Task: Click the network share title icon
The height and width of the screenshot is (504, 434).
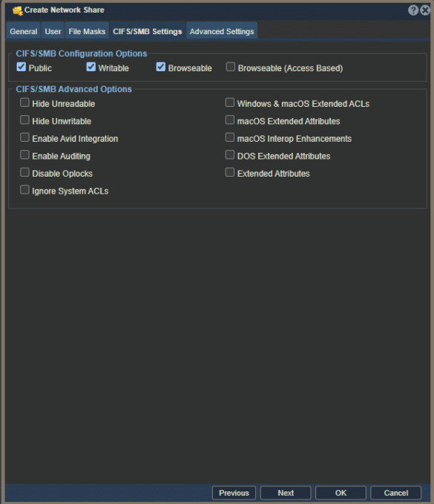Action: pyautogui.click(x=17, y=11)
